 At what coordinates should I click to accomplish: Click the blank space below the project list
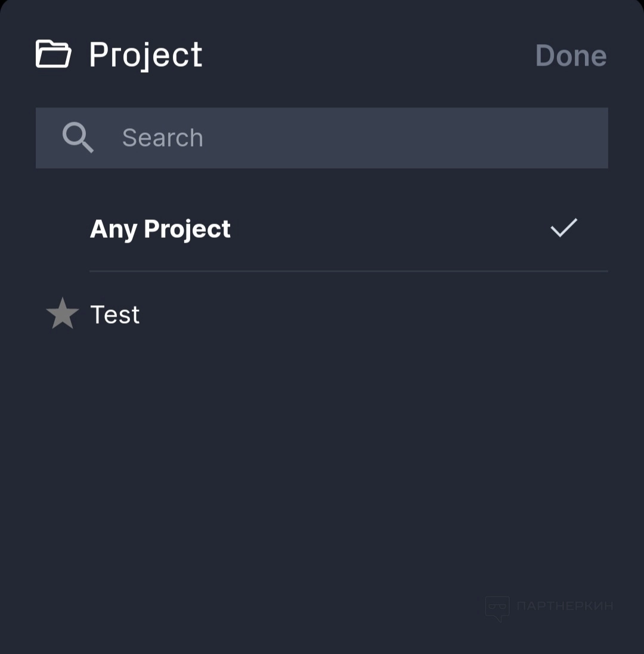[x=322, y=465]
